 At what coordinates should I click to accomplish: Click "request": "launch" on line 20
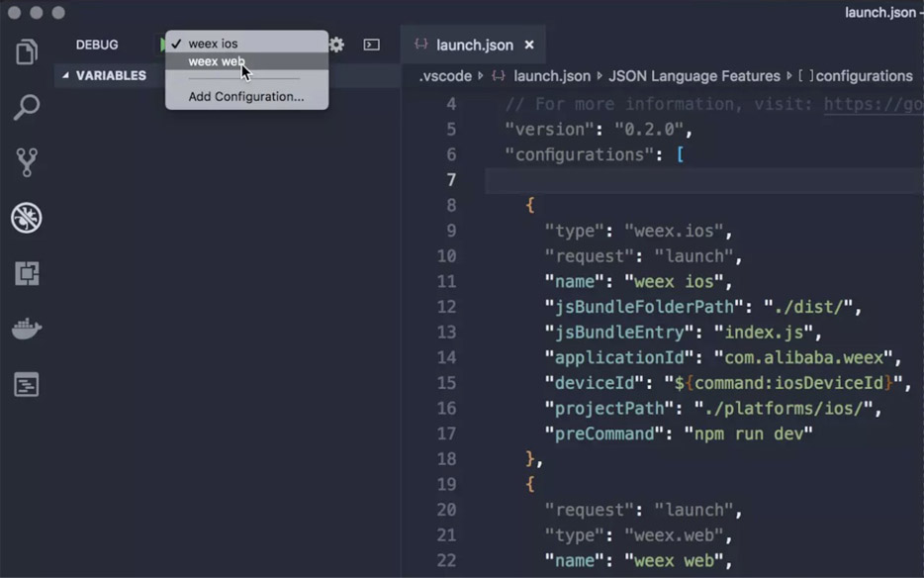643,510
